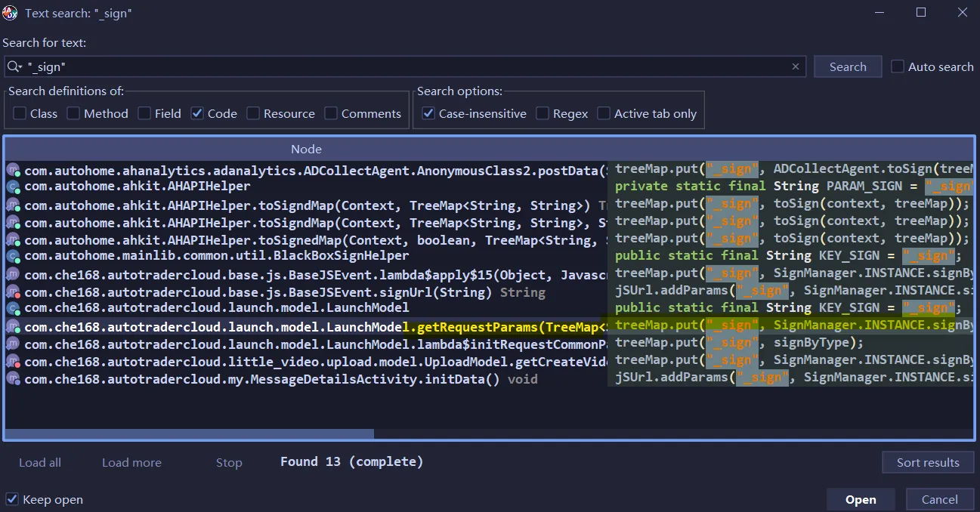Click the method icon of BaseJSEvent.lambda$apply$15 row

(13, 275)
